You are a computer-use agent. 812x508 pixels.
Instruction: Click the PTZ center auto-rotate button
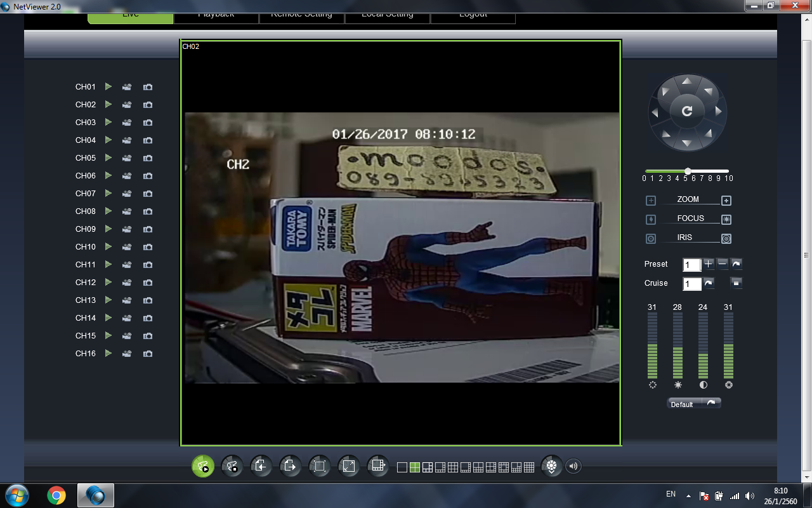(687, 111)
